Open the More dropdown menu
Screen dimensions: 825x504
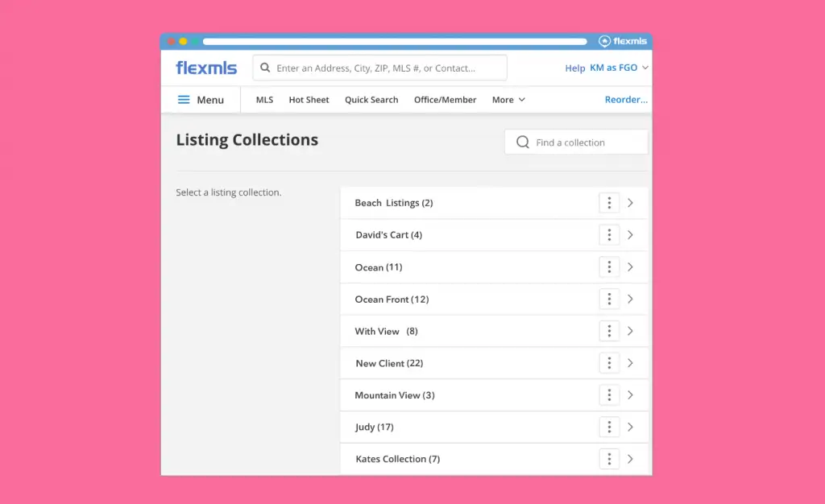coord(508,100)
